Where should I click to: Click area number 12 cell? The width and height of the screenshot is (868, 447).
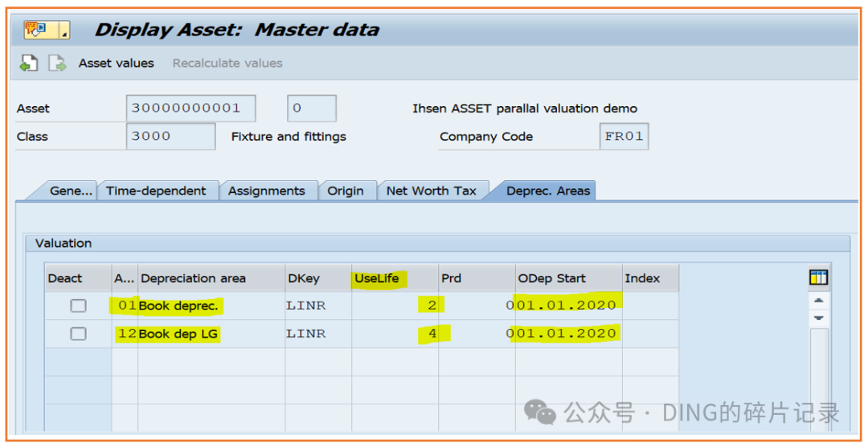125,334
